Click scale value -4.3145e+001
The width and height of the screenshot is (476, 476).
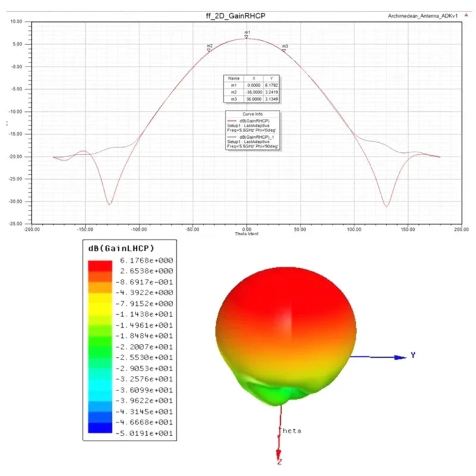point(144,412)
